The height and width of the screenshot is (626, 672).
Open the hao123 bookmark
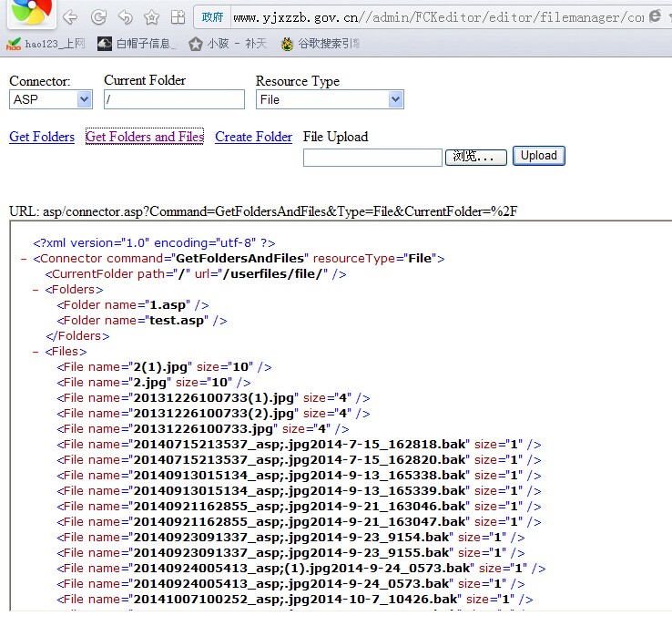pyautogui.click(x=46, y=44)
